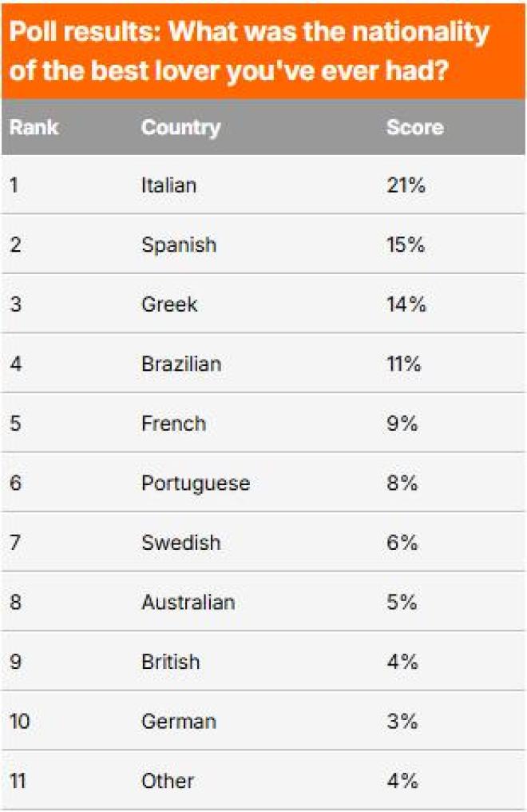
Task: Select the Italian row
Action: (x=263, y=185)
